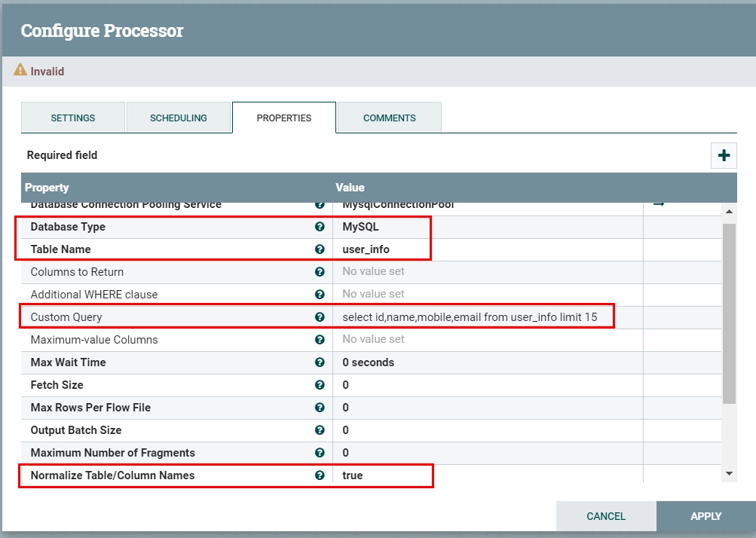
Task: Edit the Max Wait Time value 0 seconds
Action: [x=488, y=362]
